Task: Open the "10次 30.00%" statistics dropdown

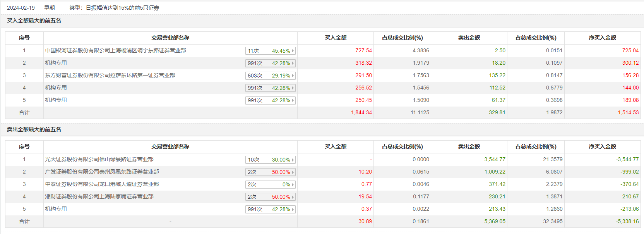Action: pyautogui.click(x=270, y=160)
